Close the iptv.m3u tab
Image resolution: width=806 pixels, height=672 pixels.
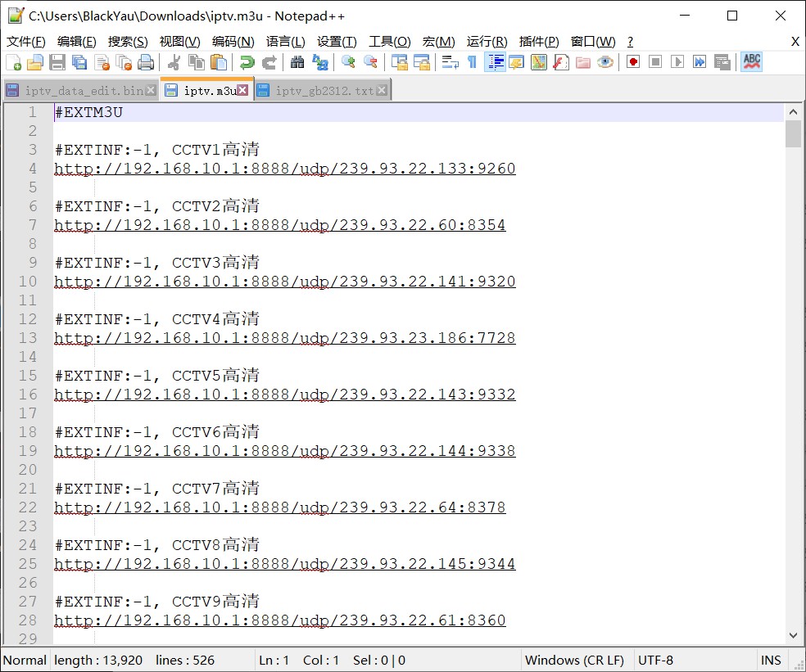tap(242, 90)
